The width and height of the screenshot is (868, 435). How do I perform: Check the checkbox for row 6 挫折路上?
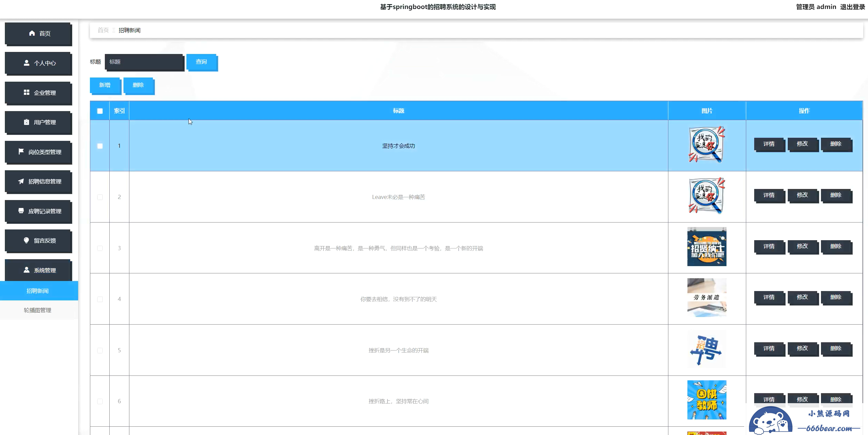point(100,401)
